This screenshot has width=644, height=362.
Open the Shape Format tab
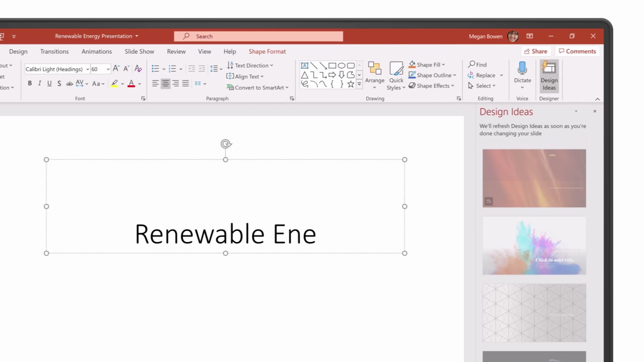(x=267, y=51)
